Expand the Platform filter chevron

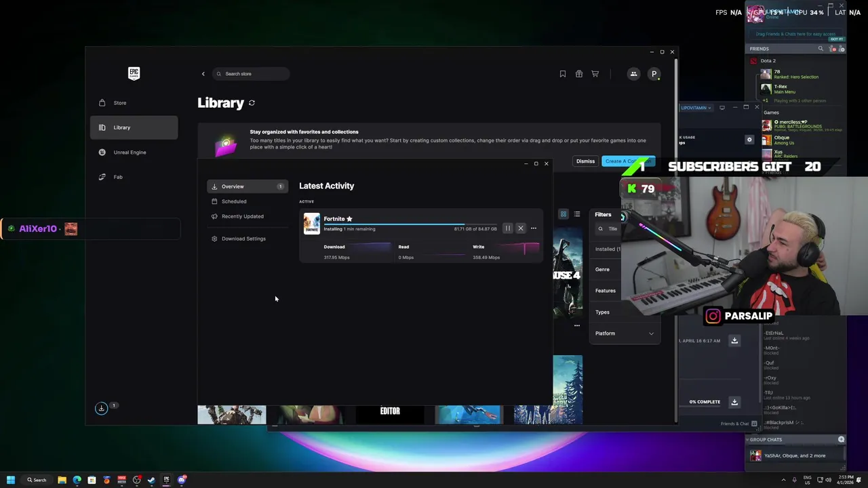point(652,333)
